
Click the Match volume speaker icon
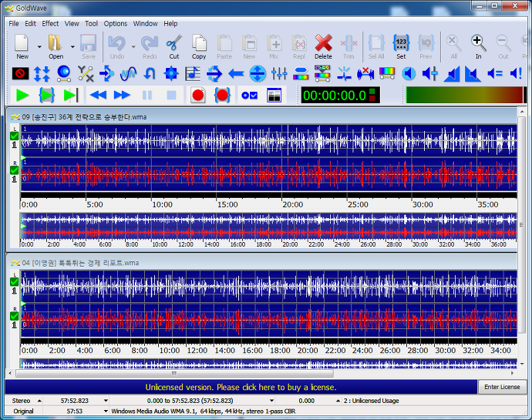click(495, 73)
